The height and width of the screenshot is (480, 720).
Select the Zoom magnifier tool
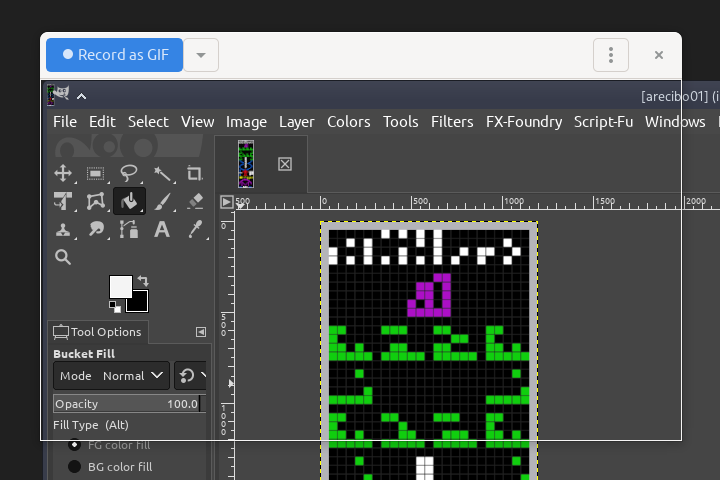click(x=63, y=257)
